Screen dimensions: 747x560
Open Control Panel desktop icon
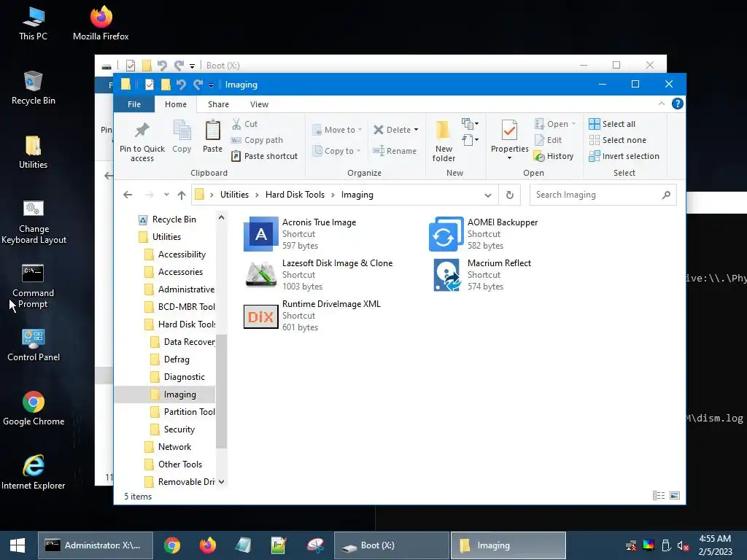click(34, 345)
